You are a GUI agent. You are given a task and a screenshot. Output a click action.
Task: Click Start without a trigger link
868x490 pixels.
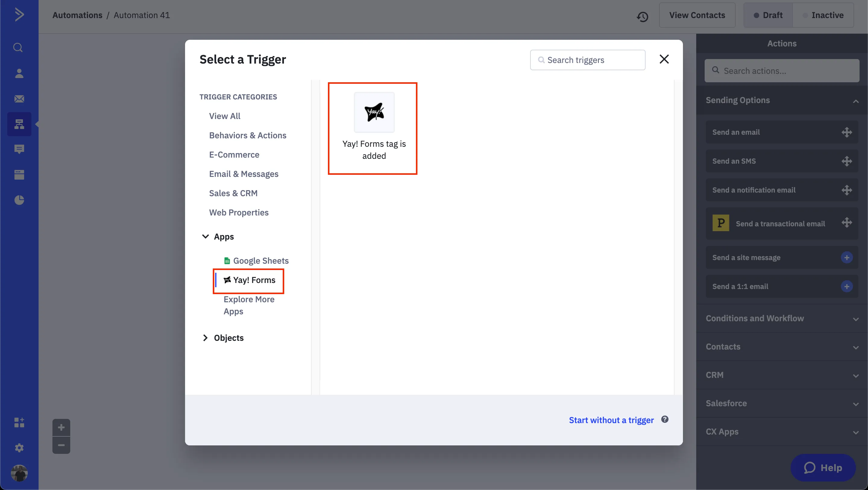click(611, 420)
